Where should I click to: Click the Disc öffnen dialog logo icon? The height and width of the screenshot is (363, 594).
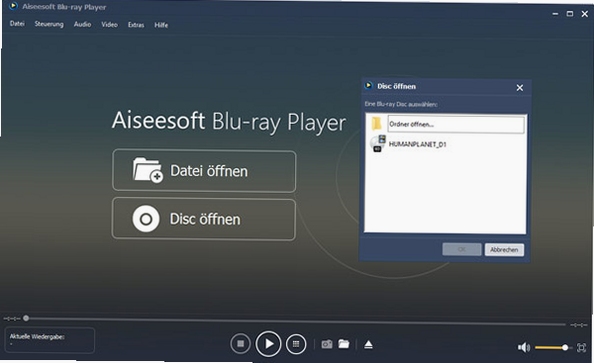(x=368, y=86)
